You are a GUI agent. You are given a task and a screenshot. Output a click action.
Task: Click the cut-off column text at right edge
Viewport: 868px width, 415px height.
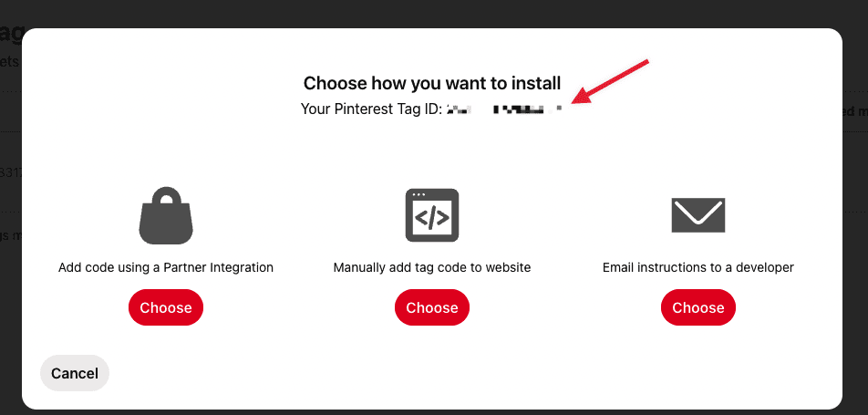tap(855, 111)
